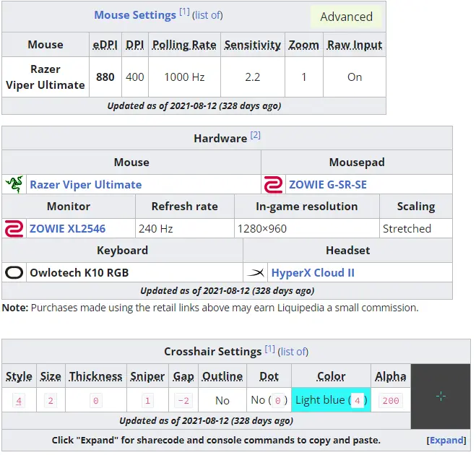Click the Owlotech keyboard brand icon

point(14,272)
